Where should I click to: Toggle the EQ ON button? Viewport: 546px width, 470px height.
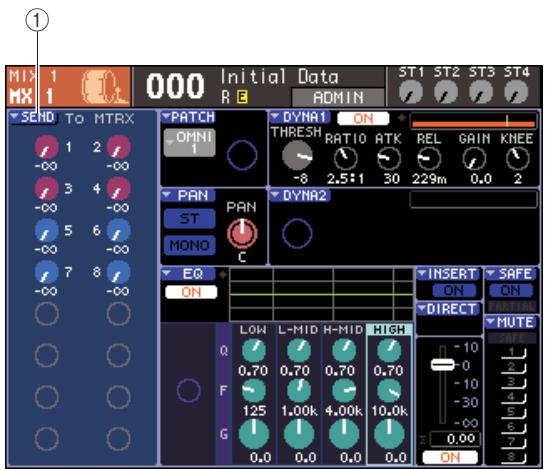[191, 292]
